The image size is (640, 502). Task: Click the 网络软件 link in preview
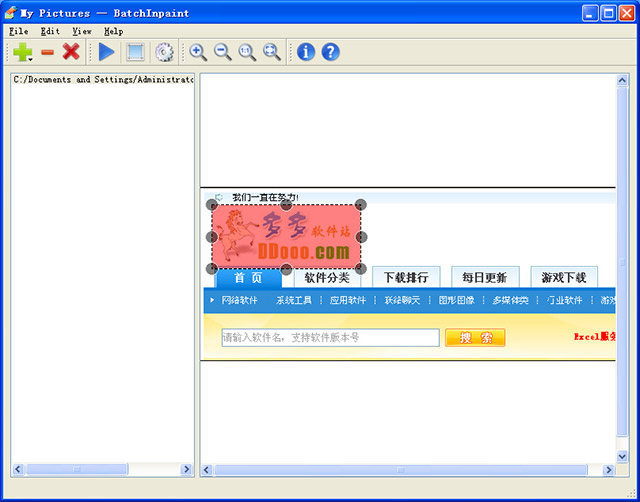pos(240,300)
